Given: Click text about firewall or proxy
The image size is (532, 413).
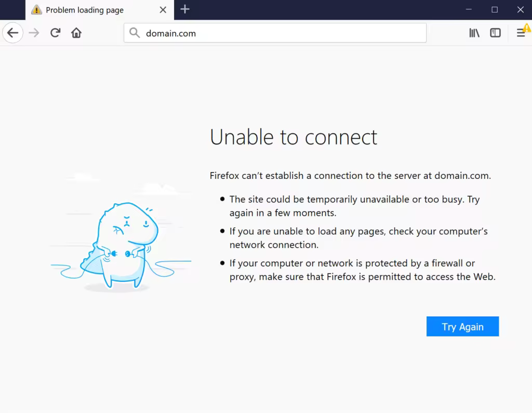Looking at the screenshot, I should pos(362,270).
